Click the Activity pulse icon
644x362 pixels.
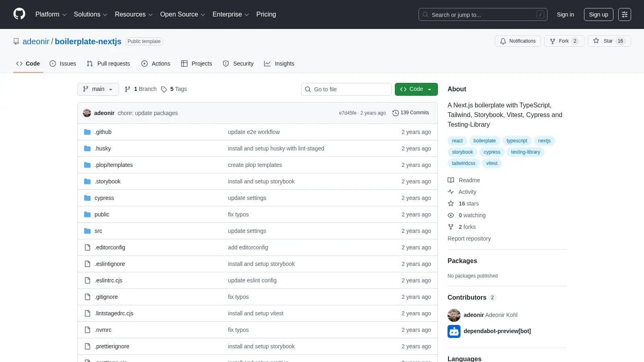coord(451,192)
